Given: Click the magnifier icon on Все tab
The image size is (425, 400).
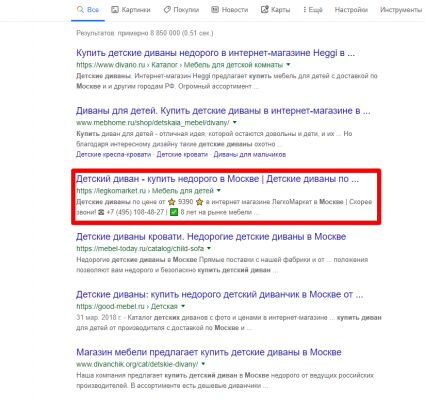Looking at the screenshot, I should (80, 10).
